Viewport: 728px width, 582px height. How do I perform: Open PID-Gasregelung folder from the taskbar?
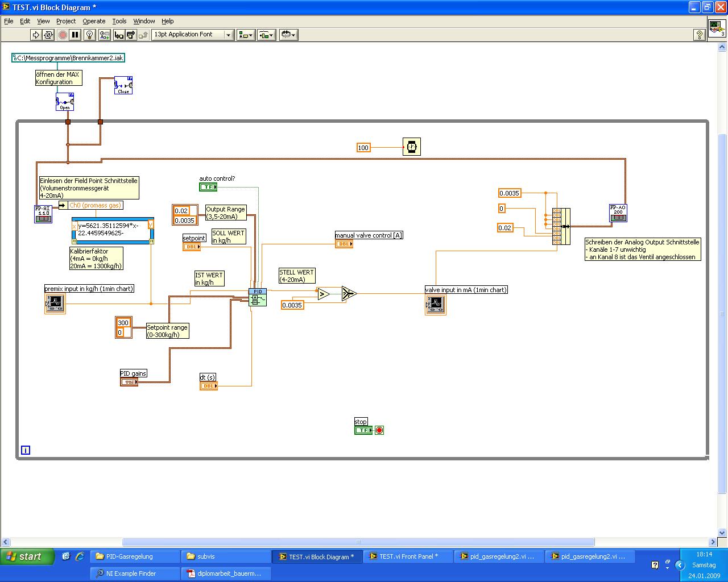(135, 556)
